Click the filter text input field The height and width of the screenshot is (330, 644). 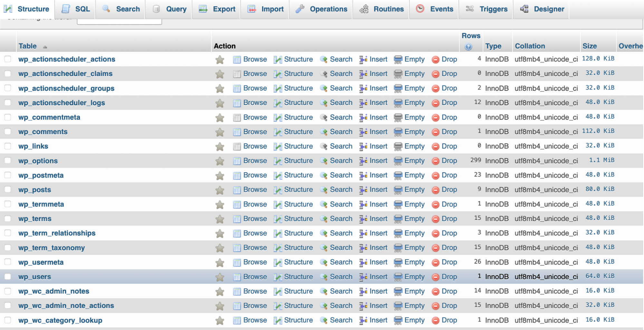pos(119,21)
